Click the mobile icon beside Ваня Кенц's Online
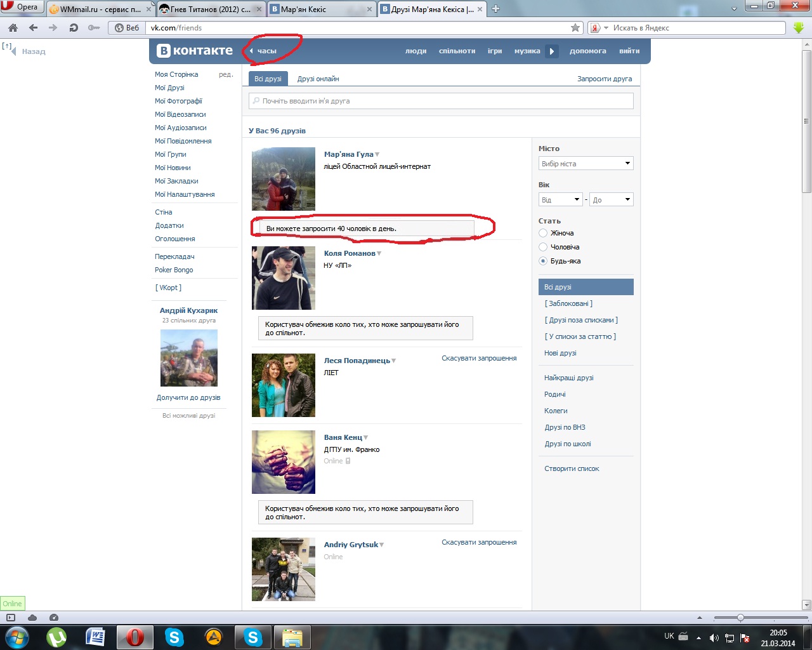Image resolution: width=812 pixels, height=650 pixels. (348, 461)
